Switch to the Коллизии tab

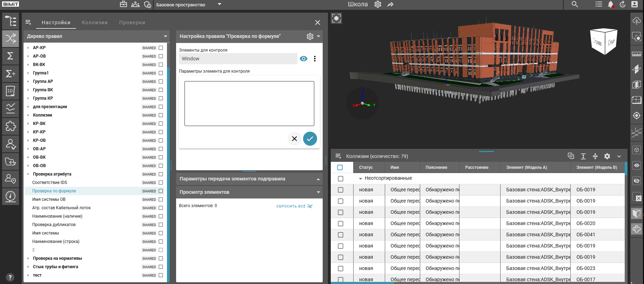click(95, 22)
